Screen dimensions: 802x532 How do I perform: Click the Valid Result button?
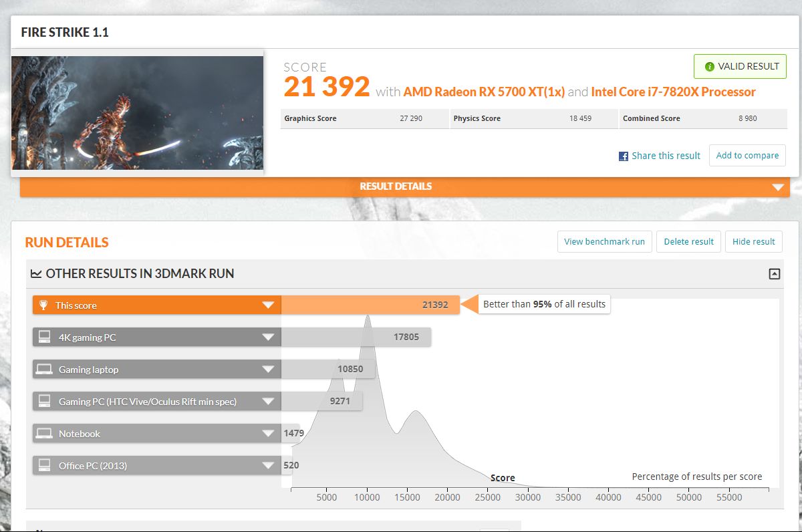740,67
